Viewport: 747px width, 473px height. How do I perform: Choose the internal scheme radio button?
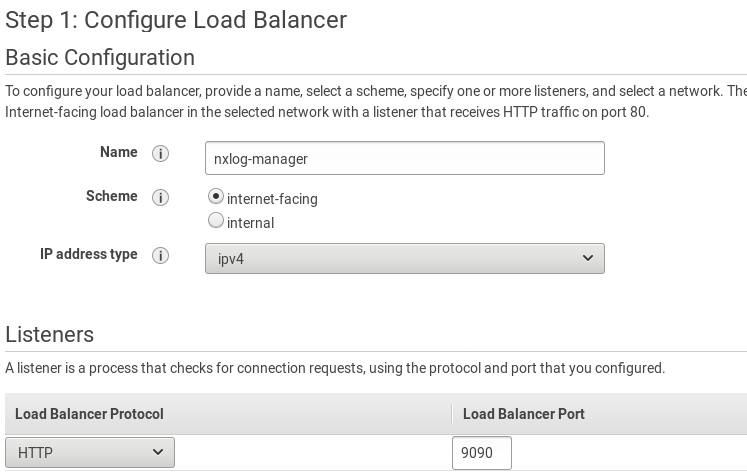coord(216,221)
